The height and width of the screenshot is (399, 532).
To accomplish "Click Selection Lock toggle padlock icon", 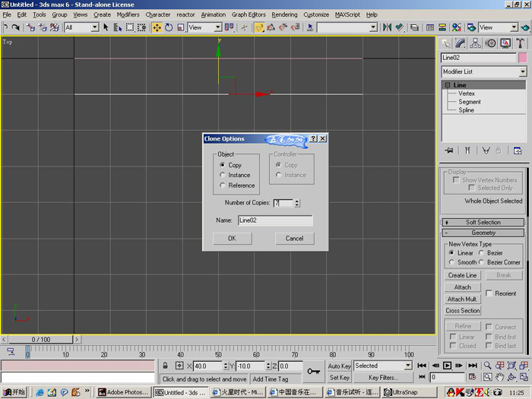I will [165, 366].
